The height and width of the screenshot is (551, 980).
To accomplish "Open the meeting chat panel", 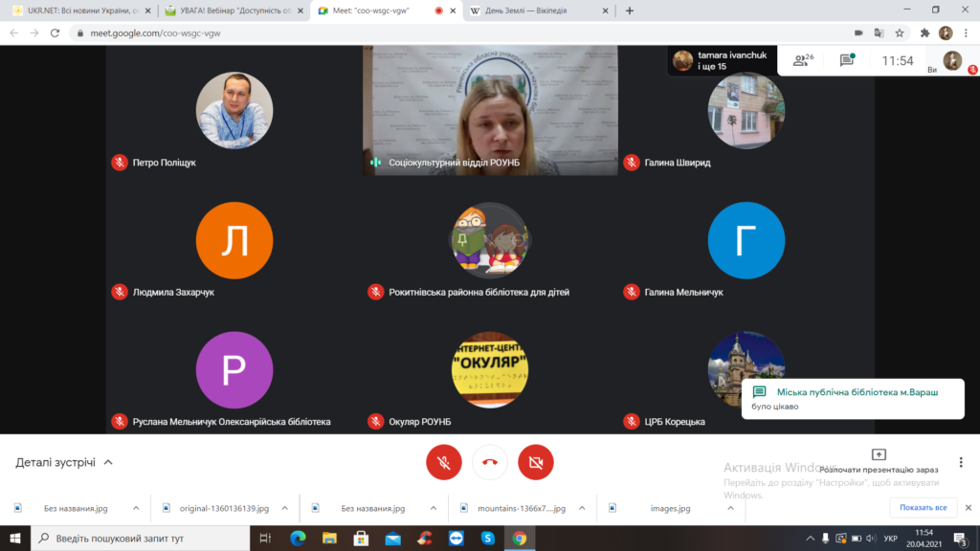I will (846, 60).
